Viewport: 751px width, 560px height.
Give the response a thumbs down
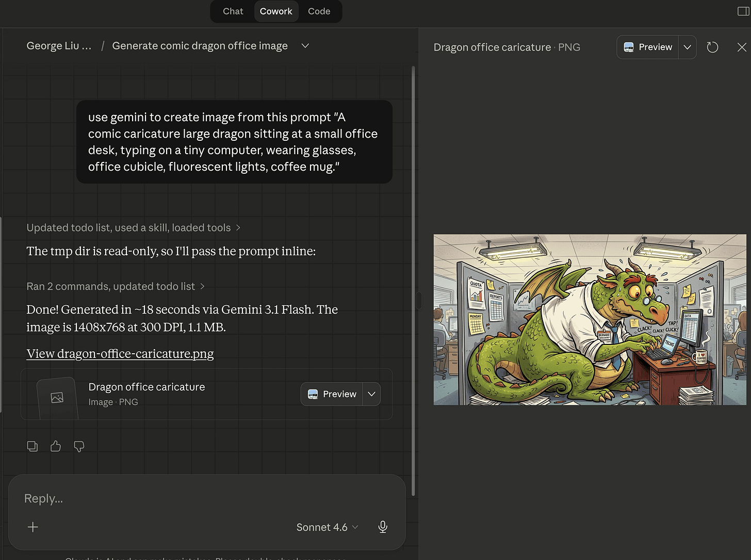click(78, 446)
